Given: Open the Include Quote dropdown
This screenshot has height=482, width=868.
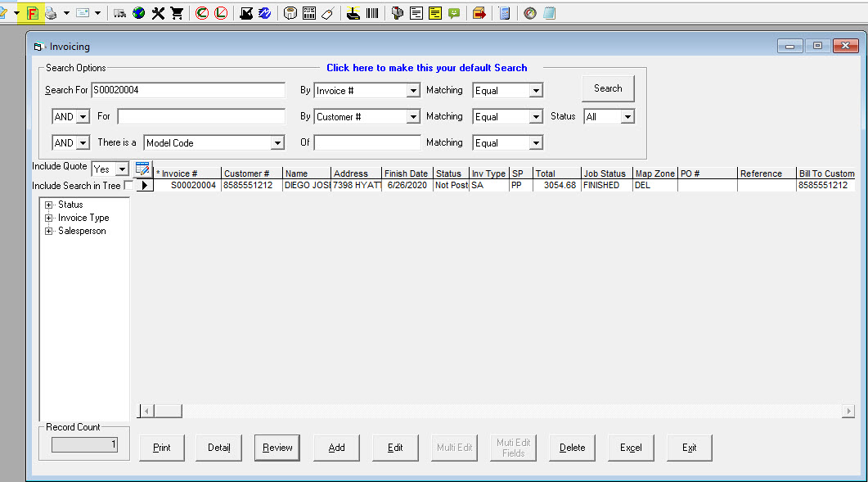Looking at the screenshot, I should 122,169.
